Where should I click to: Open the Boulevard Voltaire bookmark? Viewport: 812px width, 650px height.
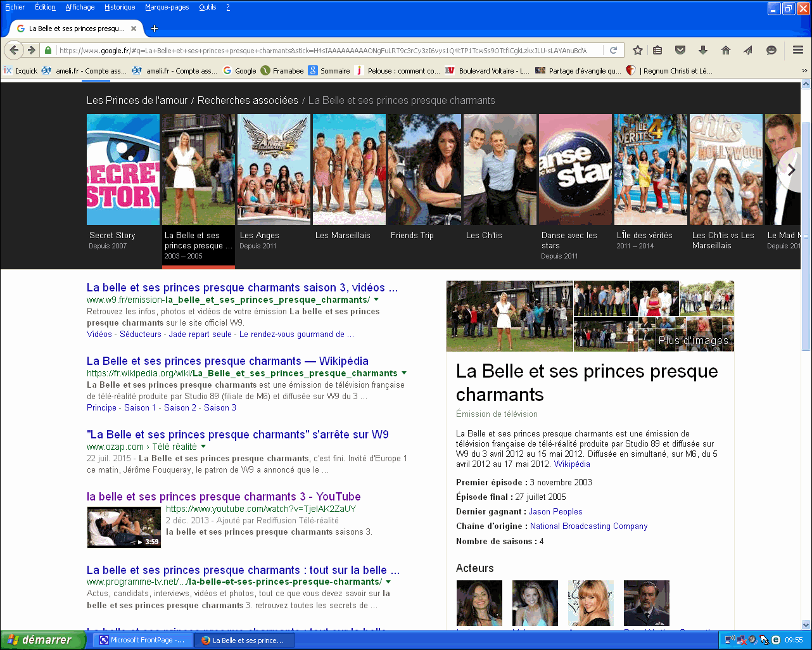[488, 71]
